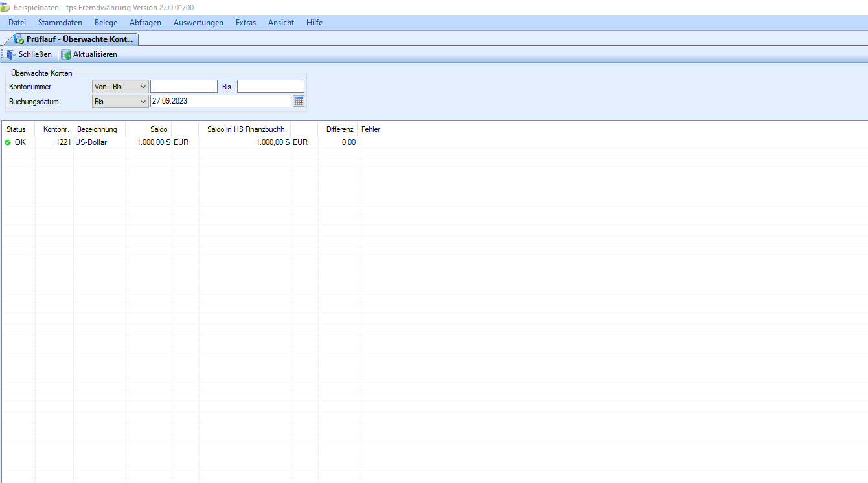Expand the Kontonummer Von - Bis dropdown
The height and width of the screenshot is (483, 868).
point(143,87)
